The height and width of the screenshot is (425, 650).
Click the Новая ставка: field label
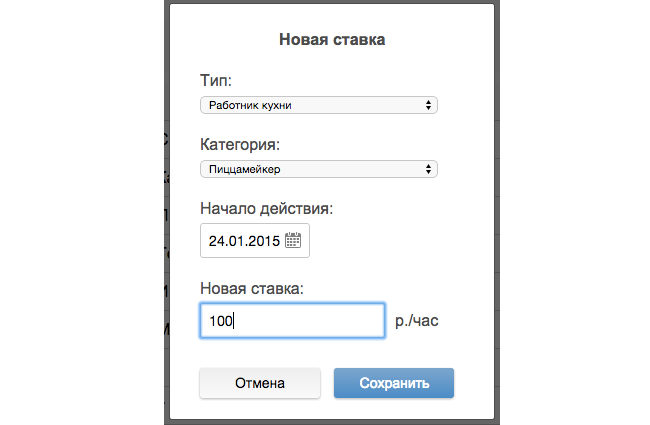(x=252, y=288)
